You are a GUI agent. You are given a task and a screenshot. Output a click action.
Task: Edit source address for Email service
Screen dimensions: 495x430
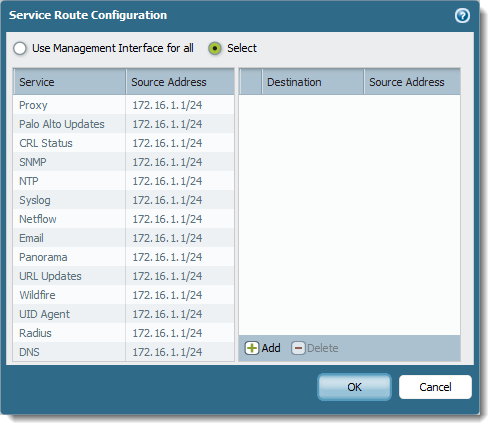pos(180,238)
